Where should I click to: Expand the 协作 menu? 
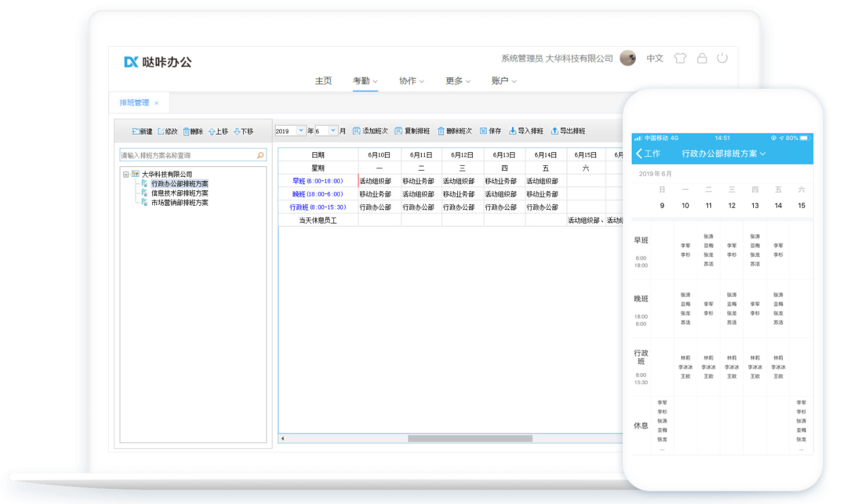tap(411, 80)
